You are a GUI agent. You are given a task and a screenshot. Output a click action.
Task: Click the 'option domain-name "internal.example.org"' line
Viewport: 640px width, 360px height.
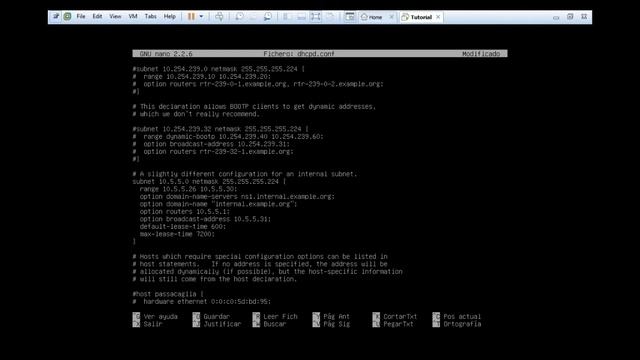coord(218,204)
